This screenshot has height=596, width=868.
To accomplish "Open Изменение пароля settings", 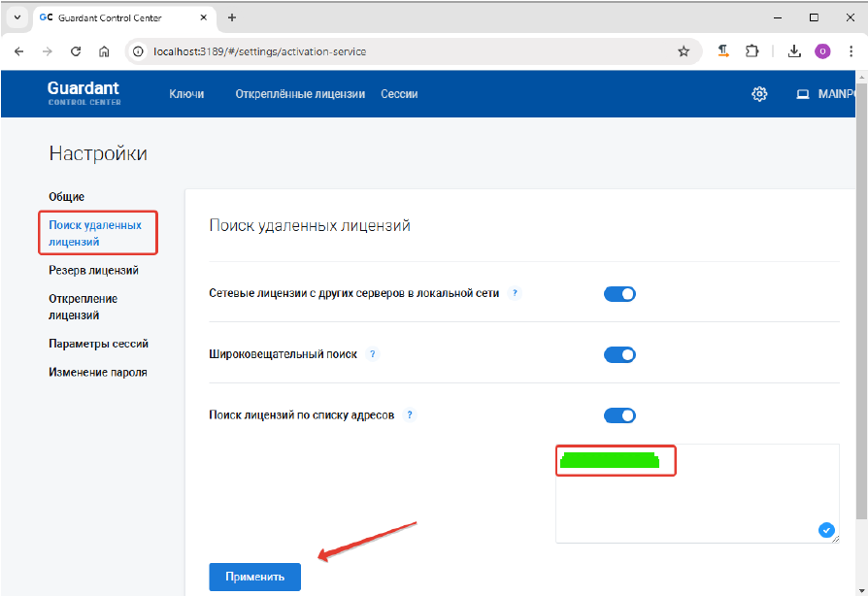I will point(98,373).
